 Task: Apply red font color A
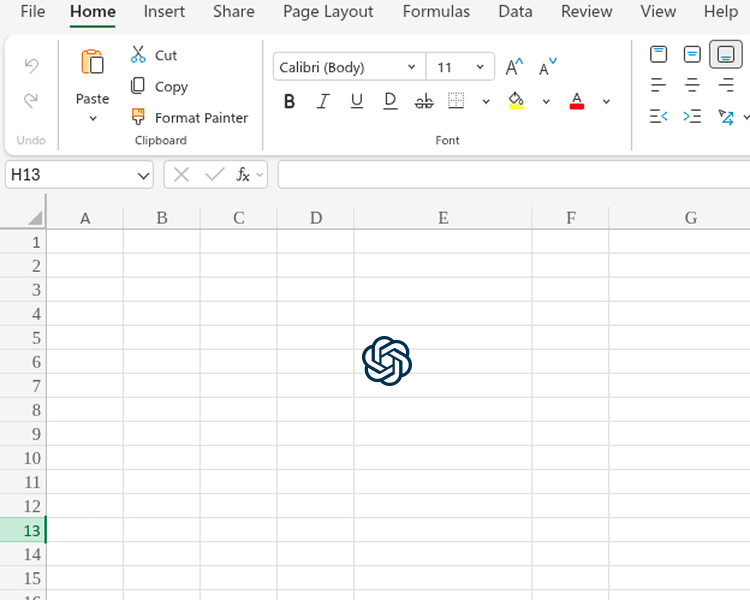(577, 100)
